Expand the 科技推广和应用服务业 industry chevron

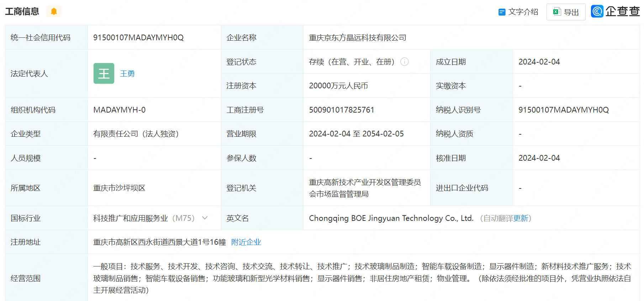205,218
